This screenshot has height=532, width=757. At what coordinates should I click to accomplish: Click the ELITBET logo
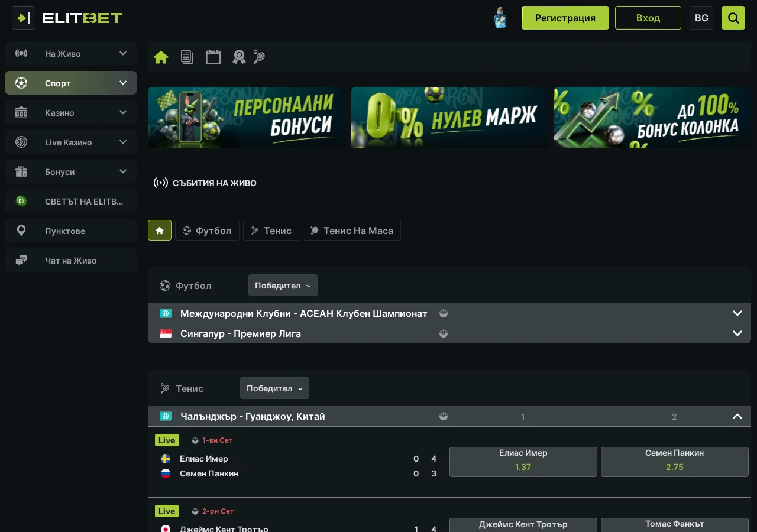click(82, 18)
